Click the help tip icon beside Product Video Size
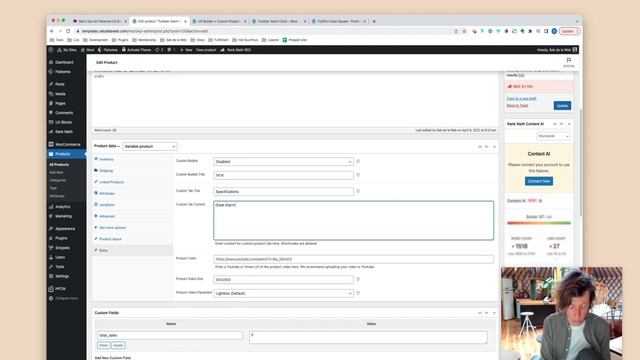Viewport: 640px width, 360px height. [x=358, y=279]
